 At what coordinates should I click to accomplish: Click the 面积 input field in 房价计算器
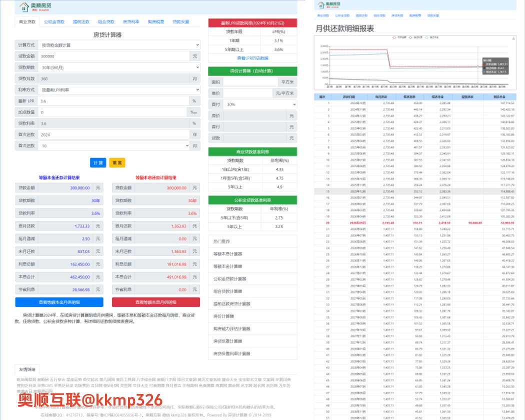click(250, 82)
